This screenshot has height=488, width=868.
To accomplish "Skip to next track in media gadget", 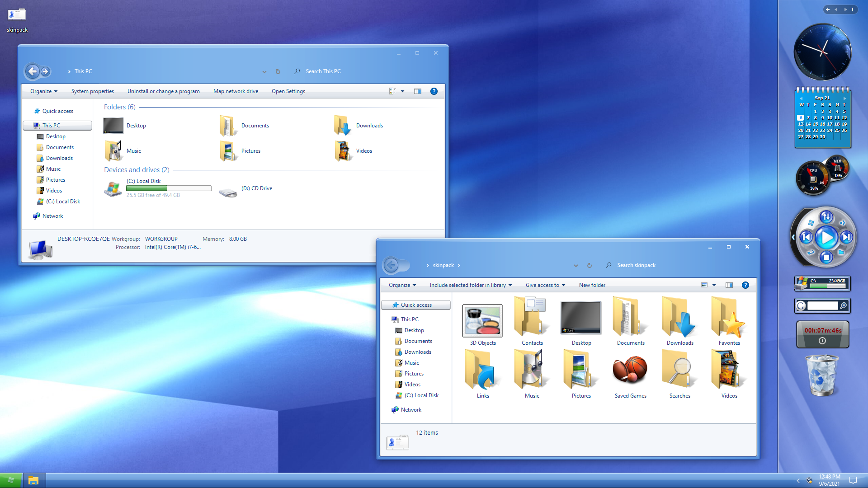I will (x=846, y=237).
